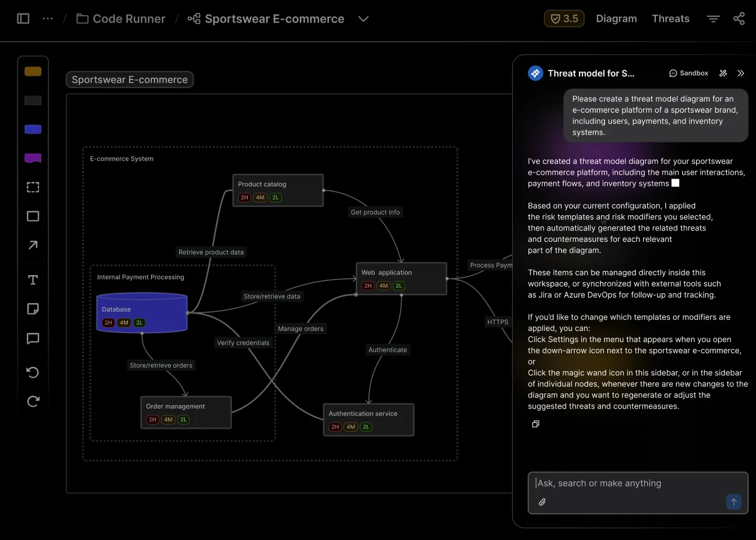This screenshot has width=756, height=540.
Task: Select the dark gray shape tool
Action: (33, 100)
